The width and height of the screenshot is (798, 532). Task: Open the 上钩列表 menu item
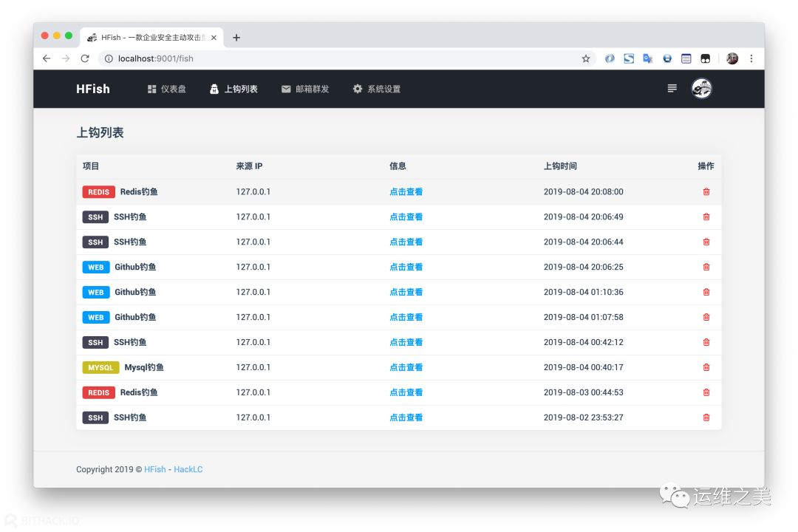pos(234,89)
